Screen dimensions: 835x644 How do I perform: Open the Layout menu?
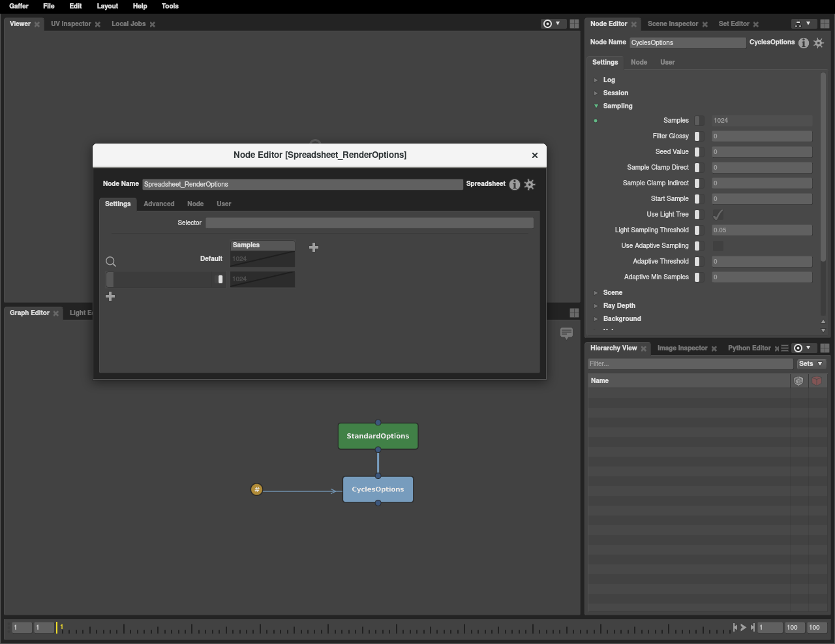coord(108,6)
